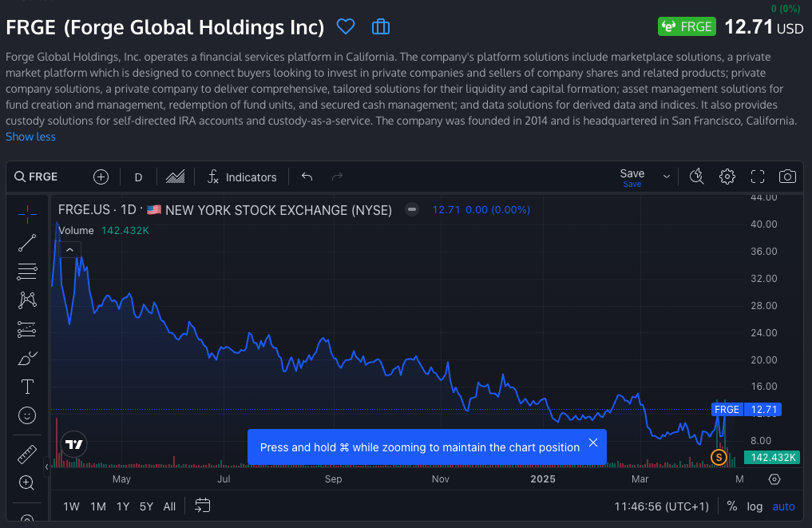
Task: Click the portfolio briefcase icon
Action: (x=381, y=27)
